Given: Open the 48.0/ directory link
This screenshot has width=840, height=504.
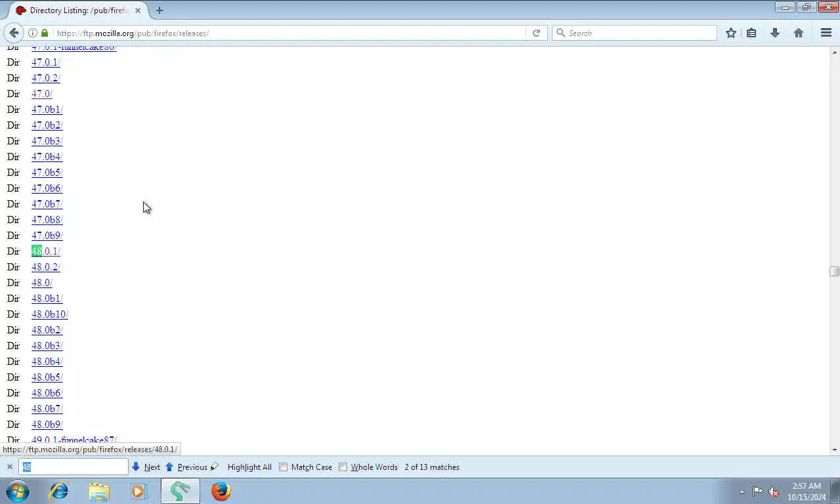Looking at the screenshot, I should [x=42, y=283].
